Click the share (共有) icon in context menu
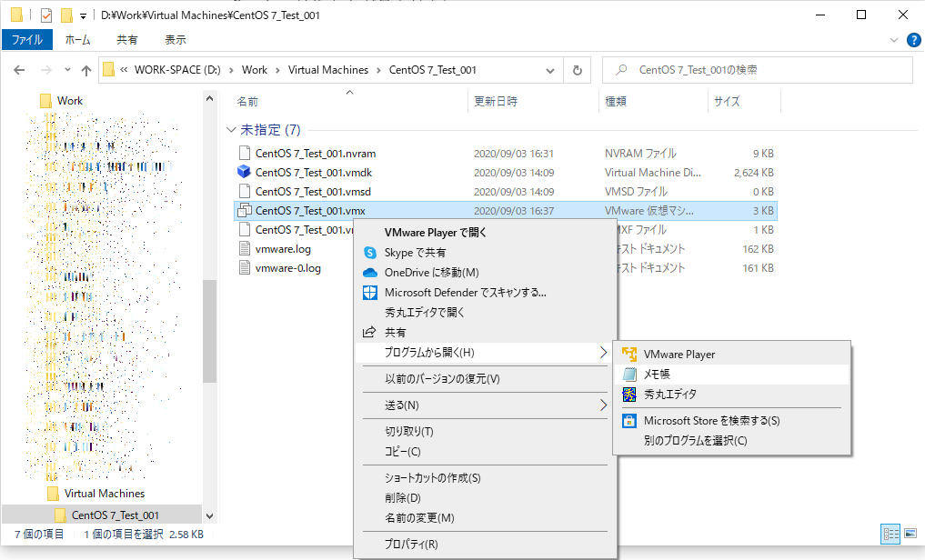The image size is (925, 560). coord(369,333)
